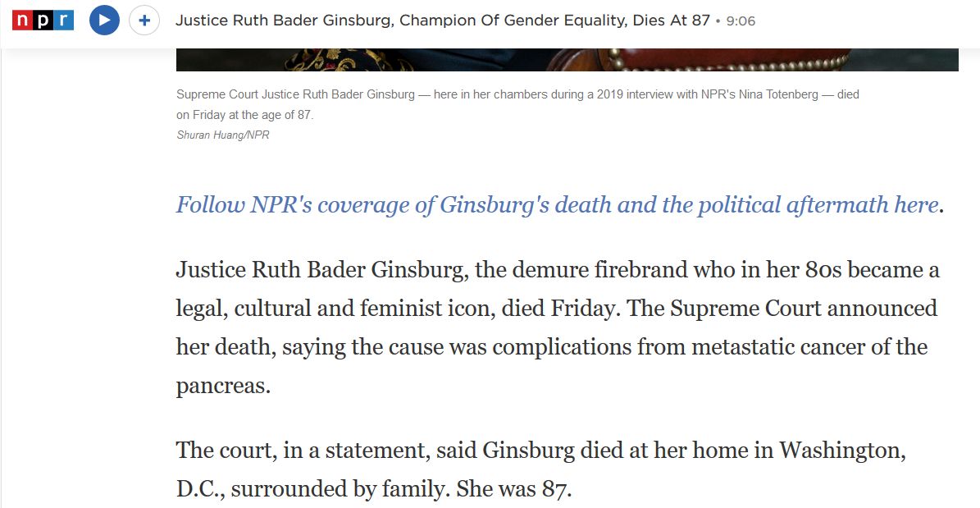The height and width of the screenshot is (508, 980).
Task: Play the Ginsburg audio story
Action: pos(104,20)
